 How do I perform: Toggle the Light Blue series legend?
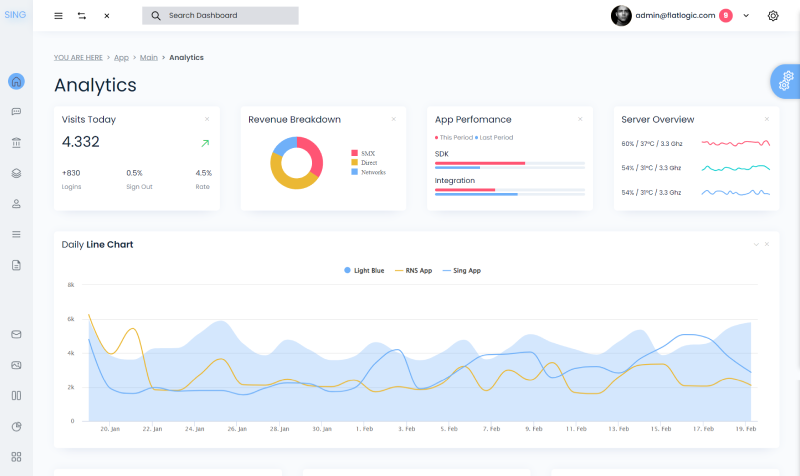[x=364, y=270]
